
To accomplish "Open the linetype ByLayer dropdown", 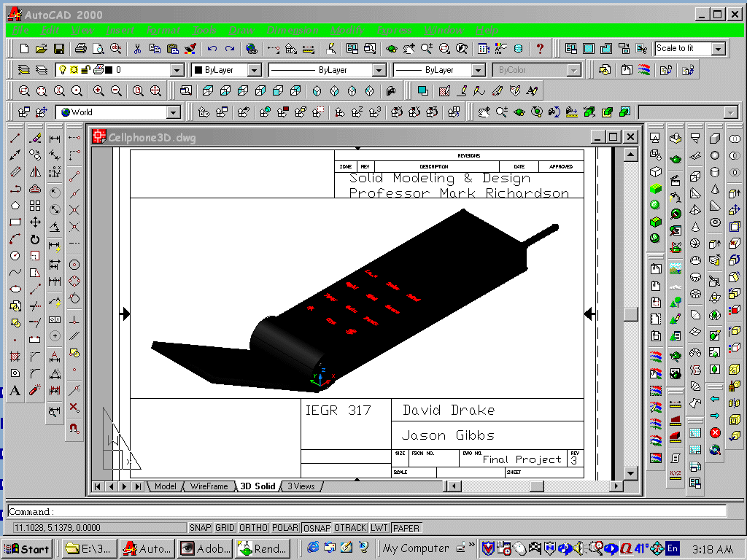I will pos(379,71).
